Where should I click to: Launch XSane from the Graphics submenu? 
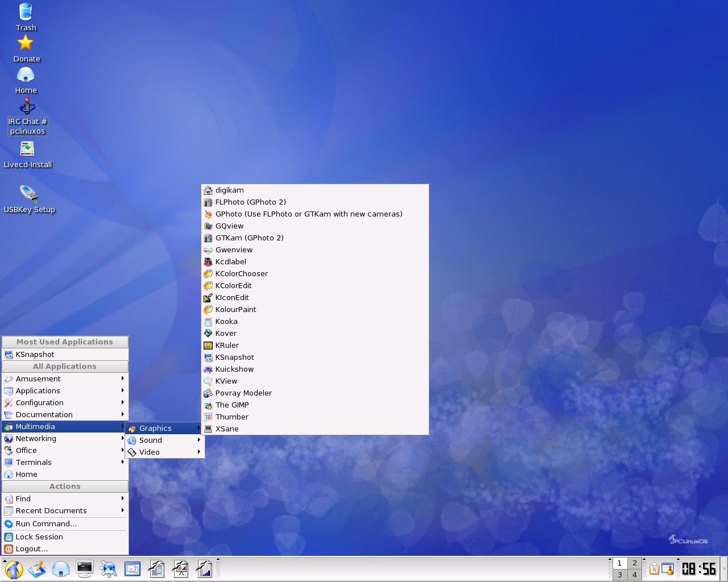pyautogui.click(x=315, y=429)
